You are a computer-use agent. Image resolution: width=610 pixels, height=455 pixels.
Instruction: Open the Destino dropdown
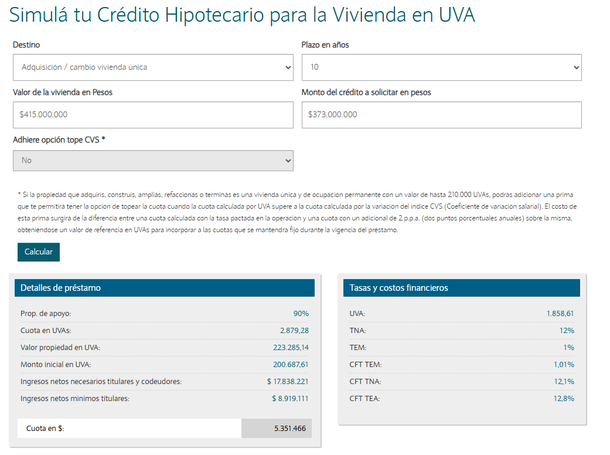(153, 68)
